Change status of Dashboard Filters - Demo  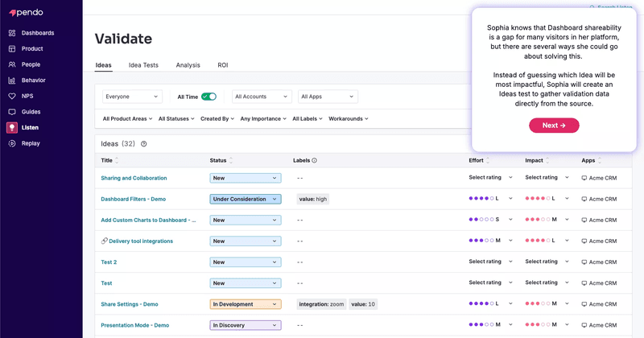[x=245, y=199]
